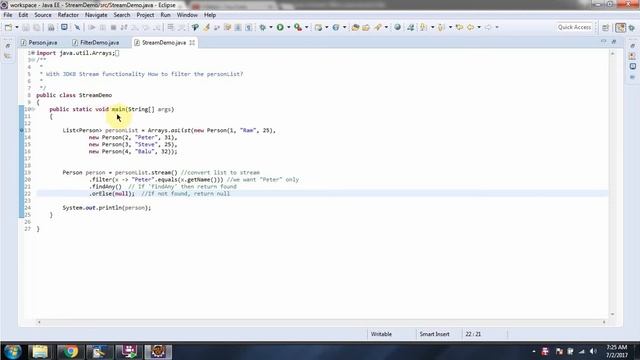640x360 pixels.
Task: Open the Refactor menu
Action: click(68, 15)
